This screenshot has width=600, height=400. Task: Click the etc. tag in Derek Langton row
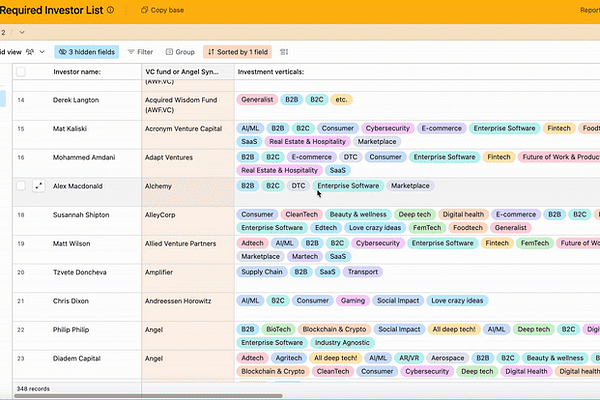point(341,100)
